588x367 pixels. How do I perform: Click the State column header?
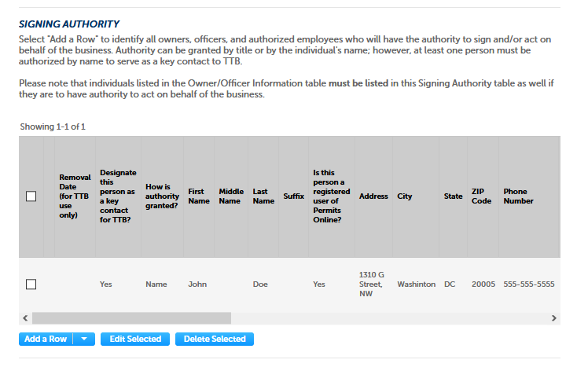[453, 196]
